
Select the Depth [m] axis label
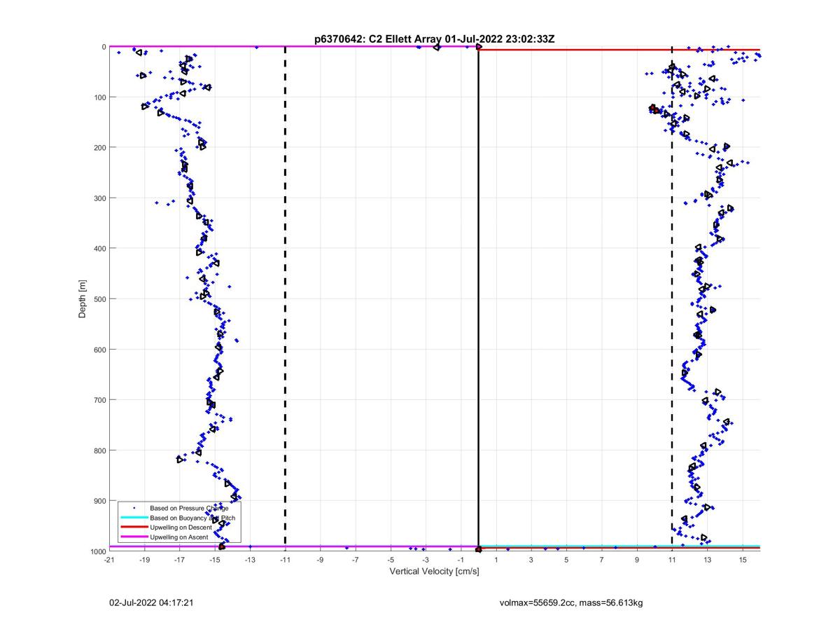83,299
